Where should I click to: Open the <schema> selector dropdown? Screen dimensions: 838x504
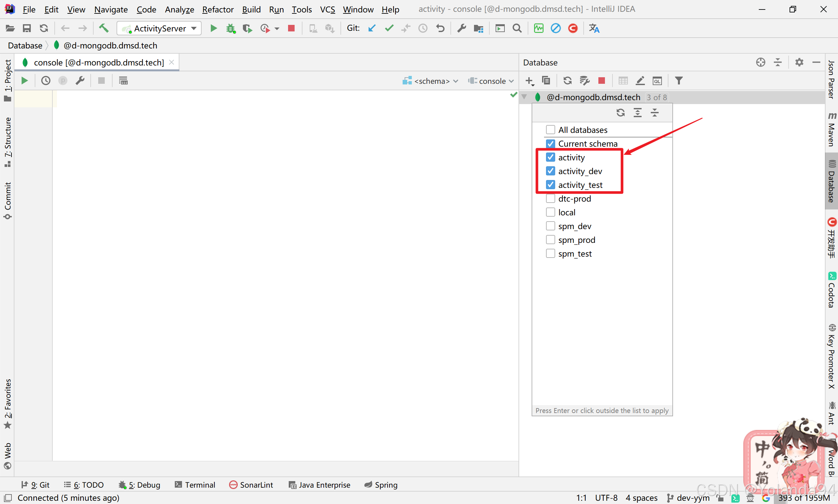[431, 81]
